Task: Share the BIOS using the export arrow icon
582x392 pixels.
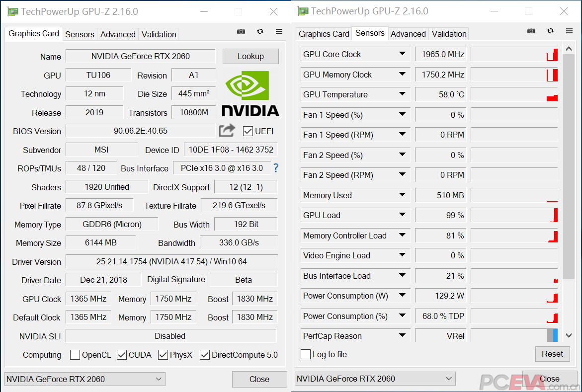Action: pyautogui.click(x=227, y=130)
